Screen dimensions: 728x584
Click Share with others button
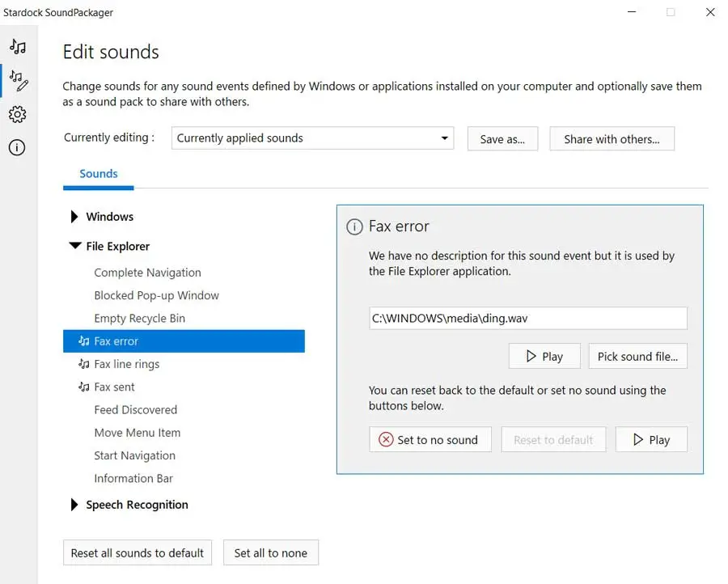pyautogui.click(x=612, y=139)
